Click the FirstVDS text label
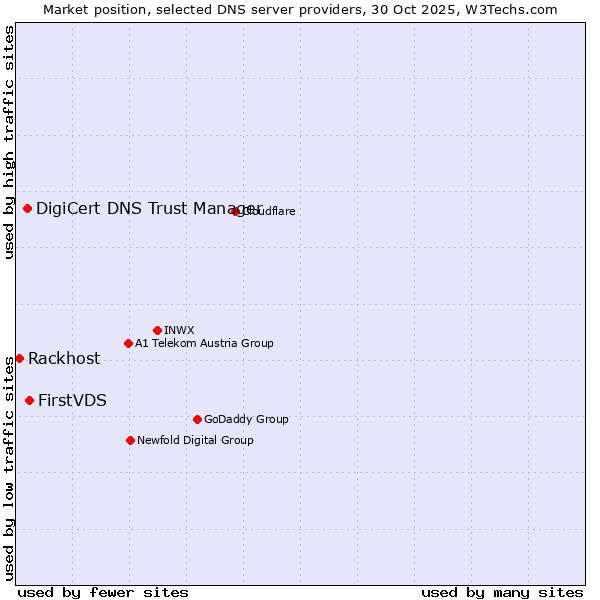 (72, 400)
